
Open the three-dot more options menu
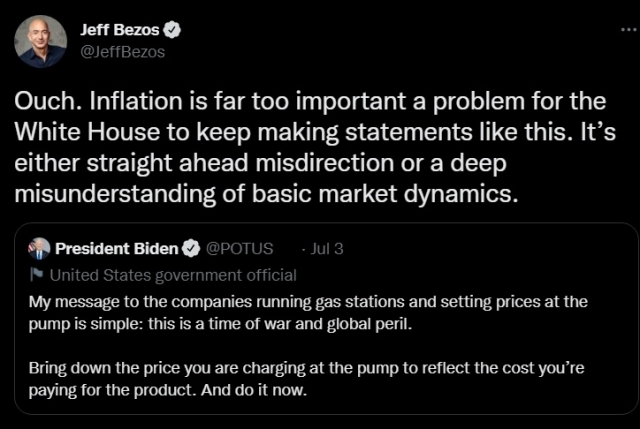click(629, 29)
